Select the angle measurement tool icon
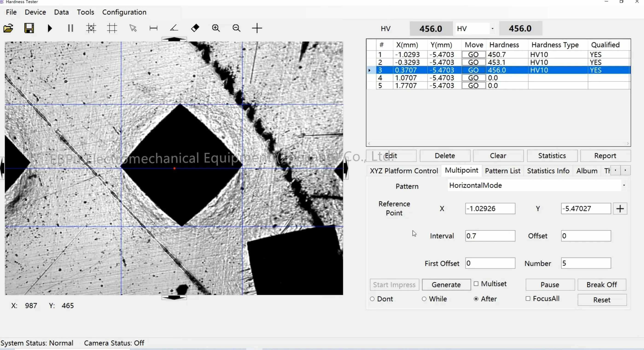Image resolution: width=644 pixels, height=350 pixels. pos(174,28)
